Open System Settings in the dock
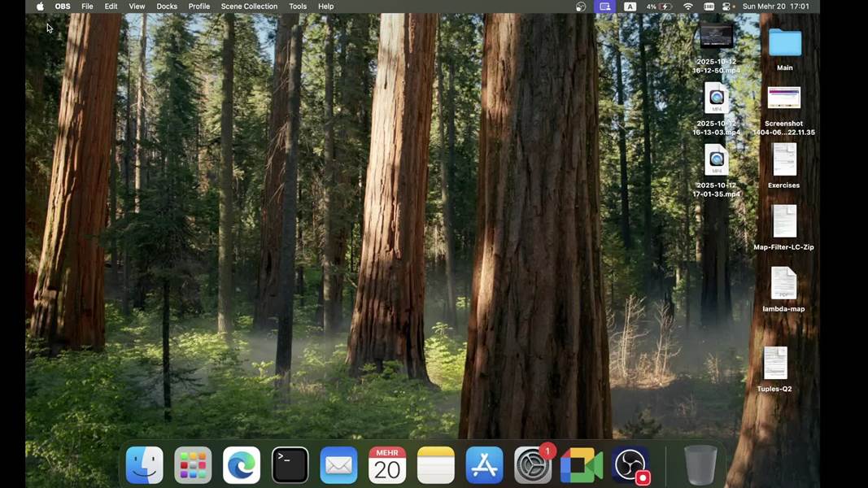 click(x=534, y=466)
